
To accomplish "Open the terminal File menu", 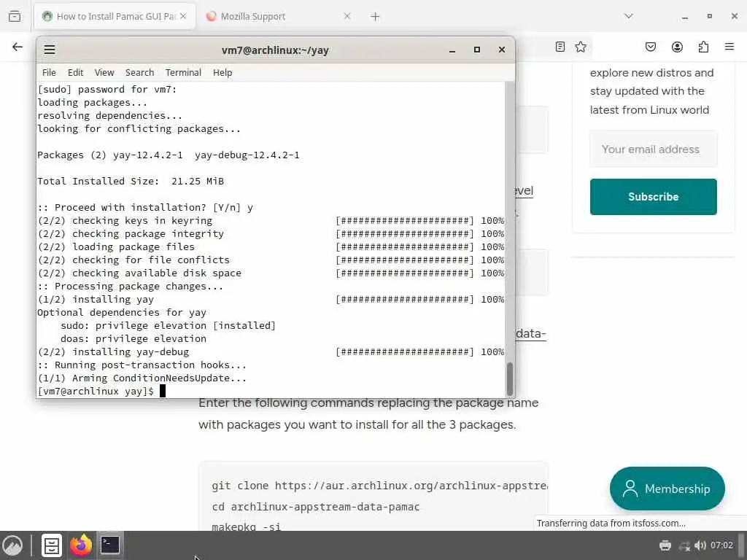I will (x=49, y=72).
